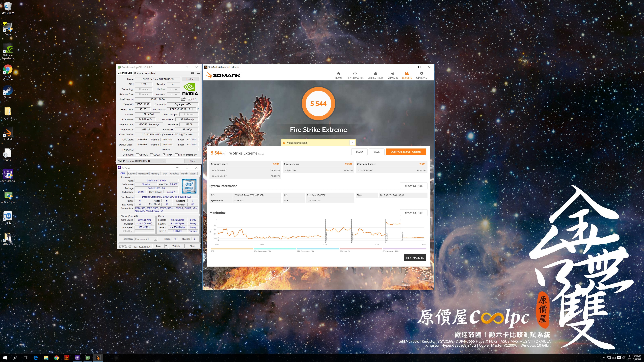Click the Validation warning help question mark
This screenshot has height=362, width=644.
pos(352,143)
